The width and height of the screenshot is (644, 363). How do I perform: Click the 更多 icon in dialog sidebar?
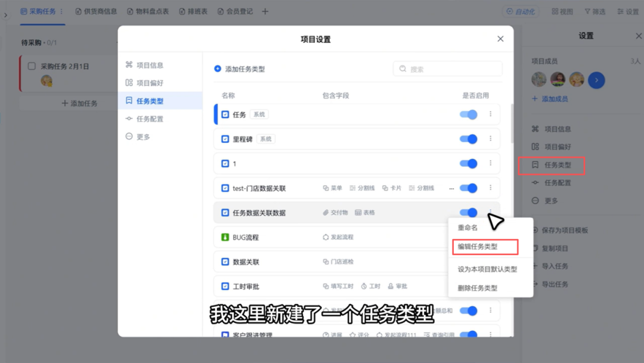coord(129,137)
